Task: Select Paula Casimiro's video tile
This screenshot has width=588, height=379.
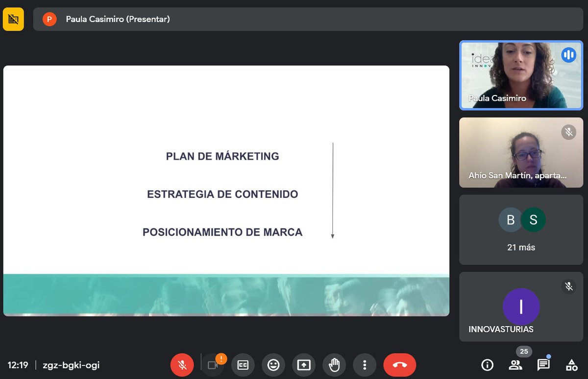Action: [x=521, y=75]
